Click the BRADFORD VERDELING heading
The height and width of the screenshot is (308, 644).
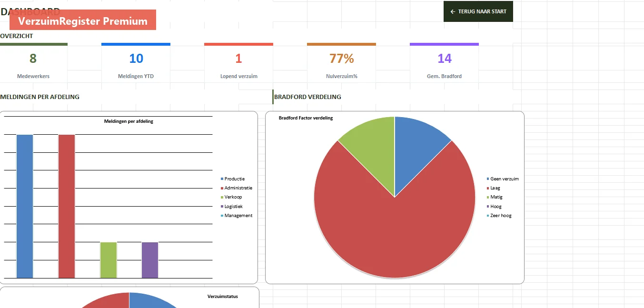point(307,97)
